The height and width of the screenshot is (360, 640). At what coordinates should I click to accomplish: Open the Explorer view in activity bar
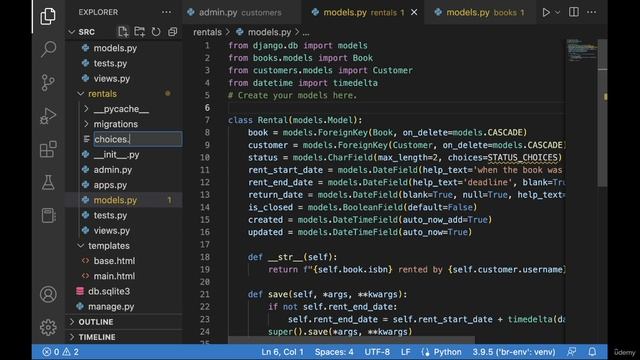[x=48, y=16]
